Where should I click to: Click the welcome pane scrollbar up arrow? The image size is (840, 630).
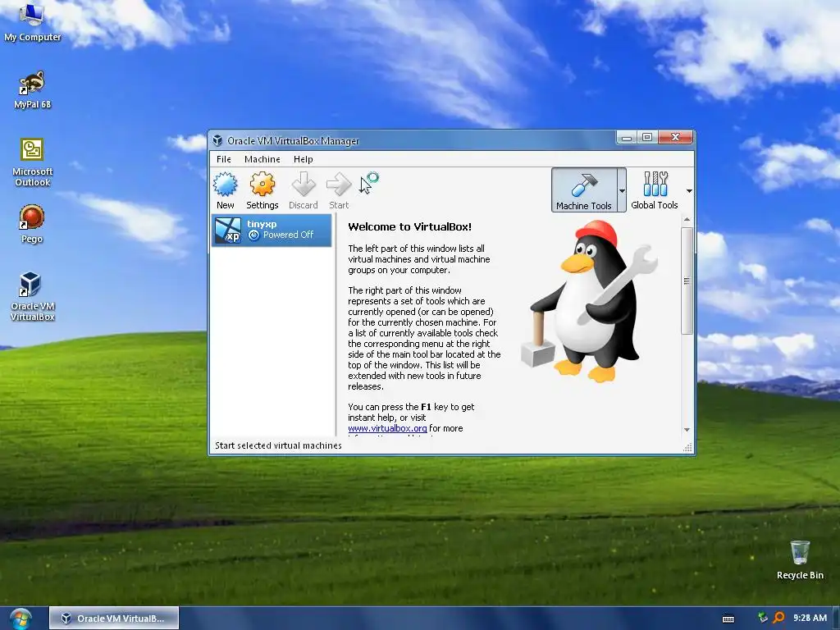pos(687,220)
